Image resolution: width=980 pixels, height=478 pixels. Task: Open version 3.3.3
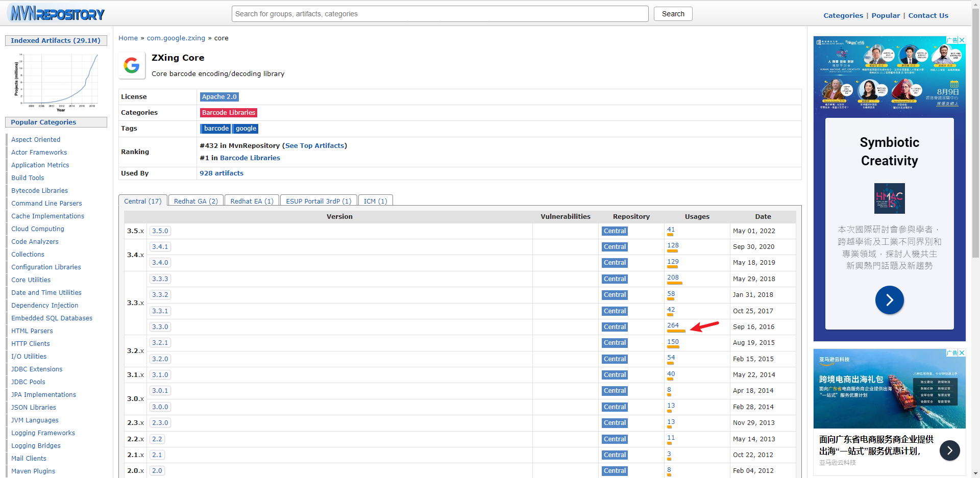click(x=160, y=279)
